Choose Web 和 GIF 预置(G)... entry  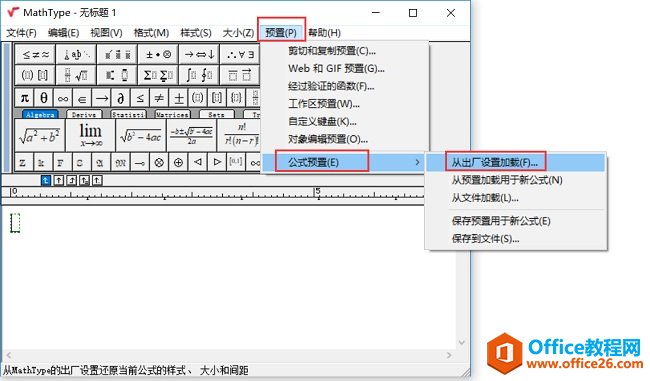pyautogui.click(x=345, y=69)
